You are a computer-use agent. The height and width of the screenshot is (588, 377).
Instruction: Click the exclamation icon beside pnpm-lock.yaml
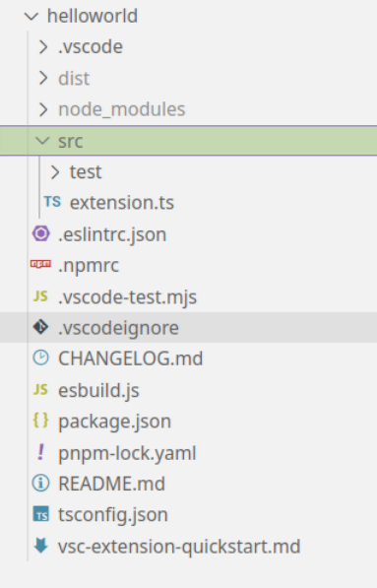point(40,452)
